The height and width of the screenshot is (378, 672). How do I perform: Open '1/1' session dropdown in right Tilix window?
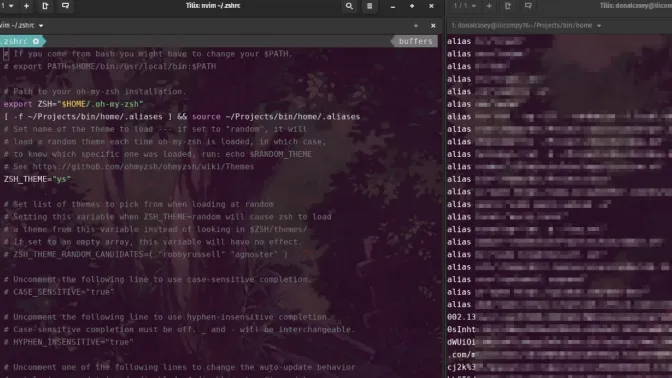coord(465,6)
